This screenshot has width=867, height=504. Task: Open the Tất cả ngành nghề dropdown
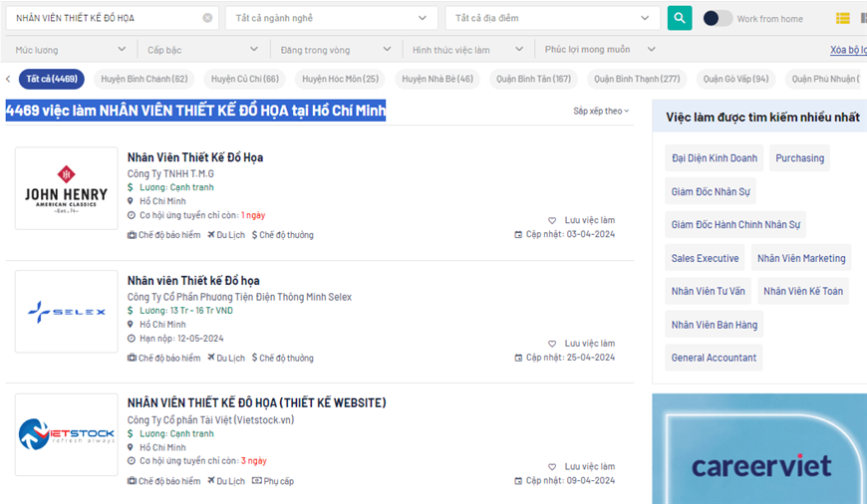[x=332, y=18]
